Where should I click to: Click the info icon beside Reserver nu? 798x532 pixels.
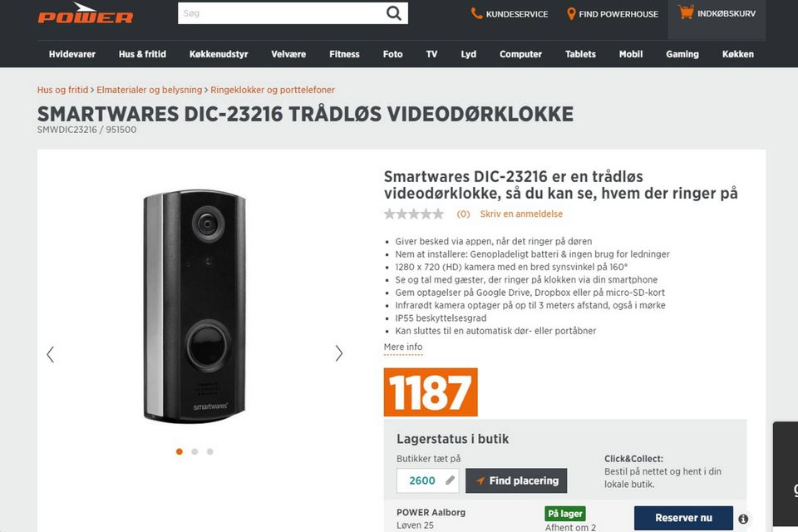point(743,519)
